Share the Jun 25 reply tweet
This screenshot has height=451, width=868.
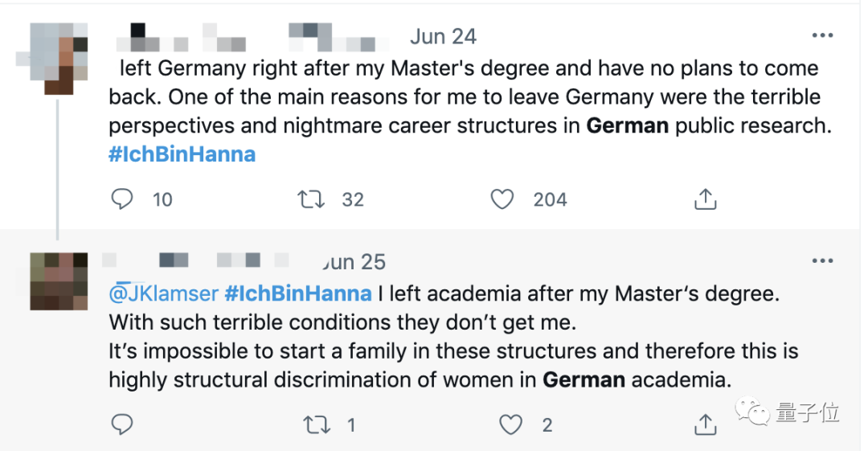pyautogui.click(x=705, y=424)
